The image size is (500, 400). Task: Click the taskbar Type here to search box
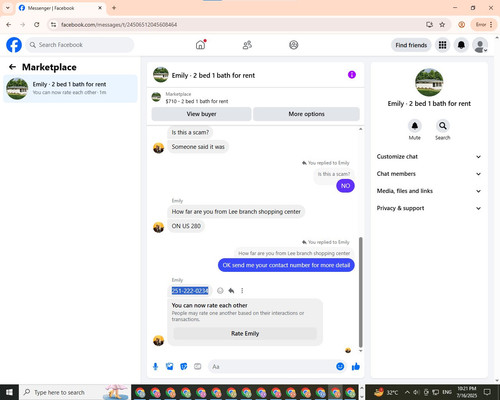(75, 392)
